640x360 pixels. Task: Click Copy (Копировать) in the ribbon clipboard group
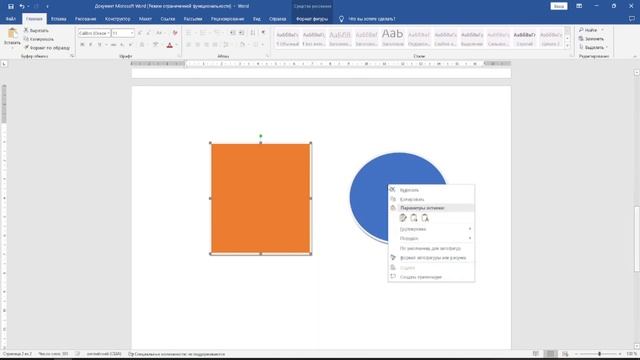point(39,39)
